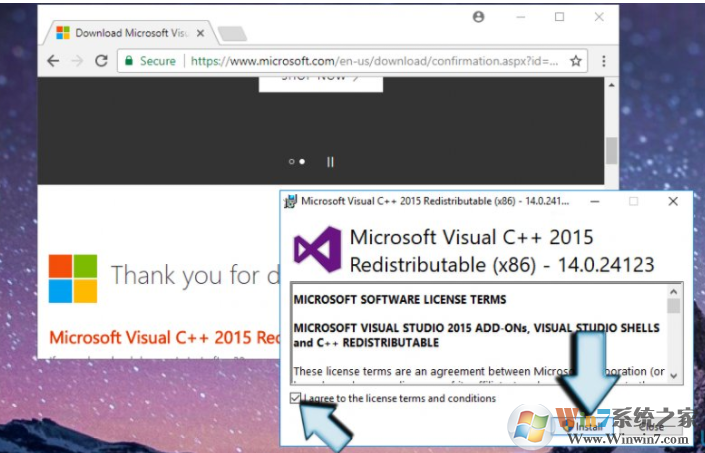Screen dimensions: 705x453
Task: Open the Chrome user profile icon
Action: coord(478,17)
